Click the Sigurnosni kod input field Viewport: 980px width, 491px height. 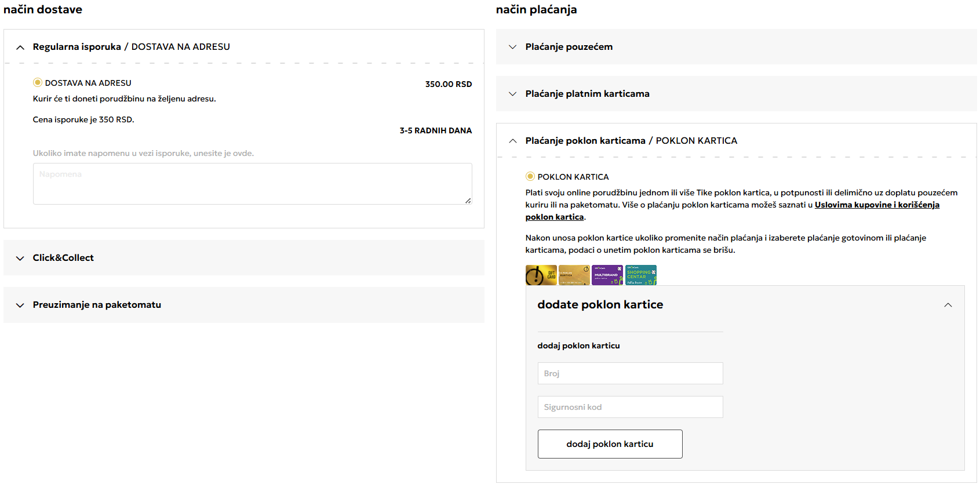[x=631, y=407]
